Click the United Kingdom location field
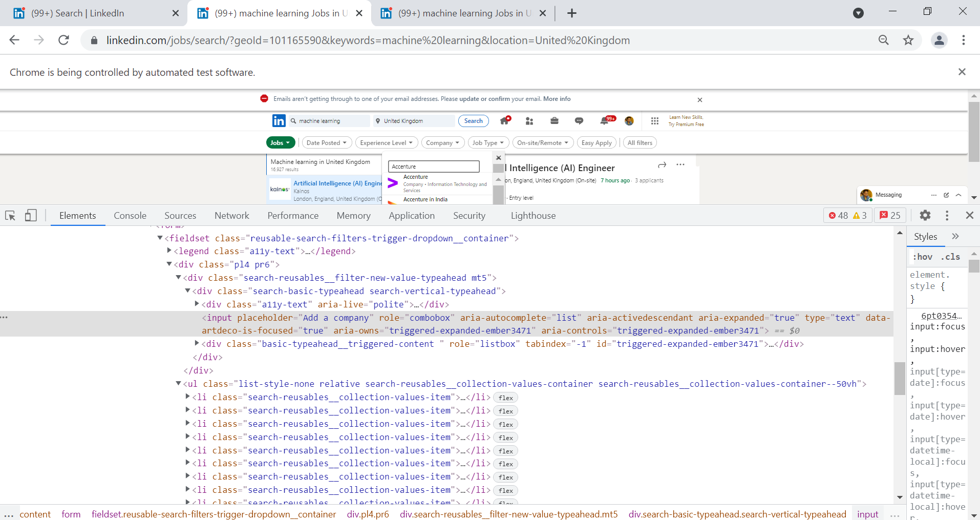Screen dimensions: 980x520 (414, 121)
